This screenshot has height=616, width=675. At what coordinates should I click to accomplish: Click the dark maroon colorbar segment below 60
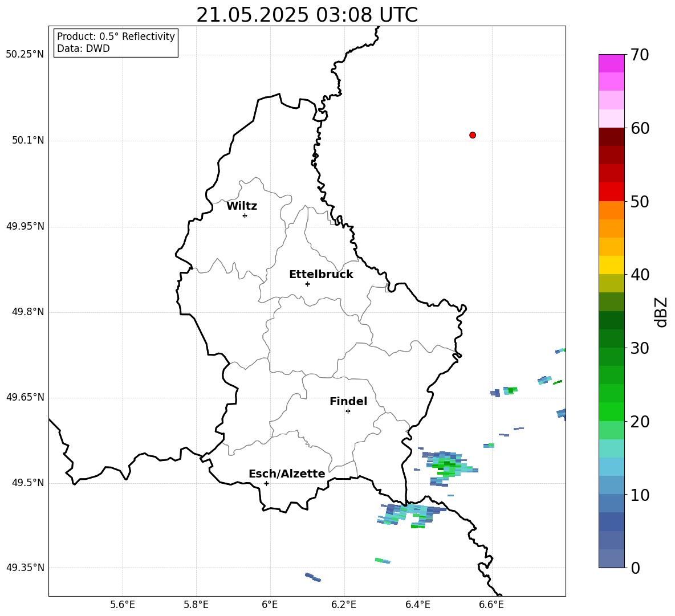(x=611, y=137)
